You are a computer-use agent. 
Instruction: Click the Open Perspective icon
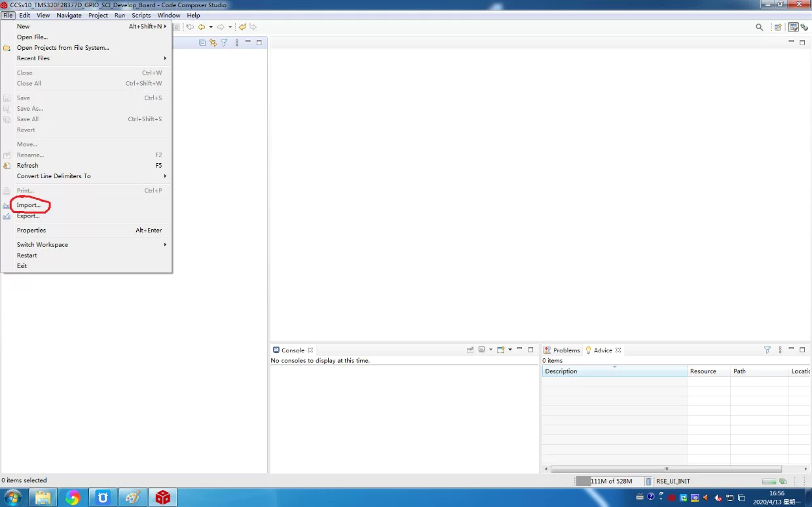coord(778,27)
